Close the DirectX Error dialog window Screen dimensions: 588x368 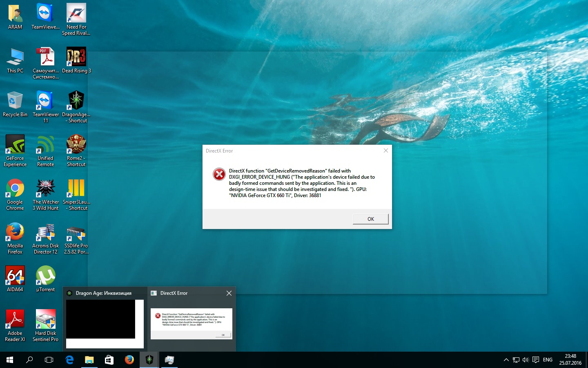tap(386, 151)
